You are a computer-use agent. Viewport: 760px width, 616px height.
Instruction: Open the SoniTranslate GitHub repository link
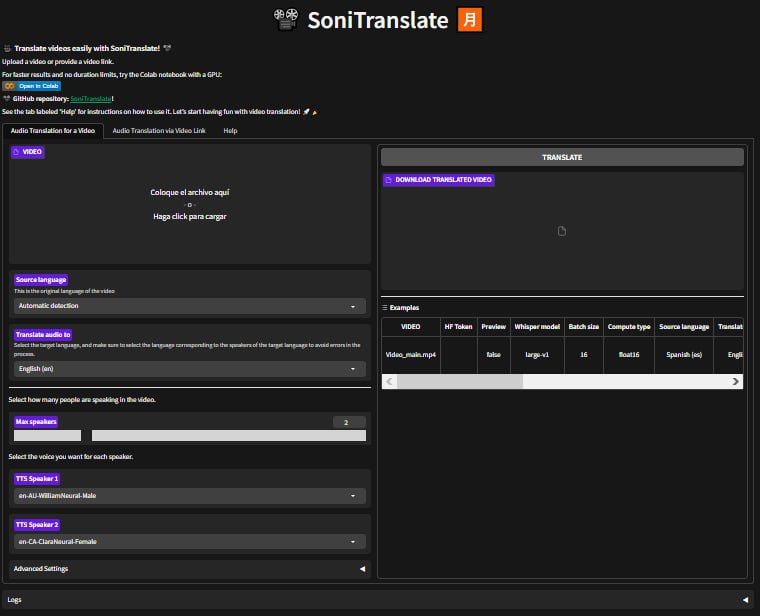[91, 99]
